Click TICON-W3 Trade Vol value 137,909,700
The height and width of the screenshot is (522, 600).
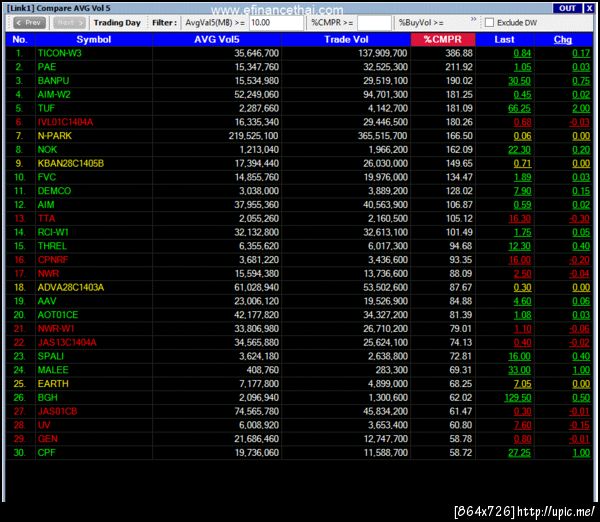tap(383, 53)
